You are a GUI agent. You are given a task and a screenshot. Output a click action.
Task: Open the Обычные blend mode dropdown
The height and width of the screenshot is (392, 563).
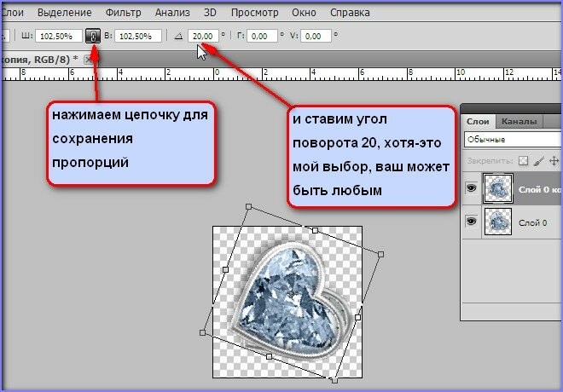pyautogui.click(x=512, y=139)
